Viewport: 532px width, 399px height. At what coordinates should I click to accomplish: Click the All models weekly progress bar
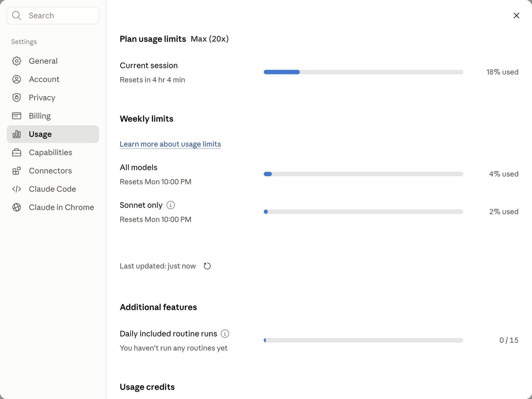coord(364,174)
